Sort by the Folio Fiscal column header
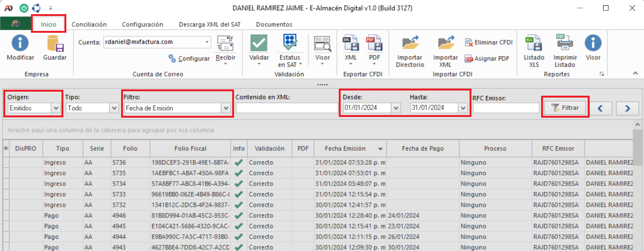 point(190,148)
